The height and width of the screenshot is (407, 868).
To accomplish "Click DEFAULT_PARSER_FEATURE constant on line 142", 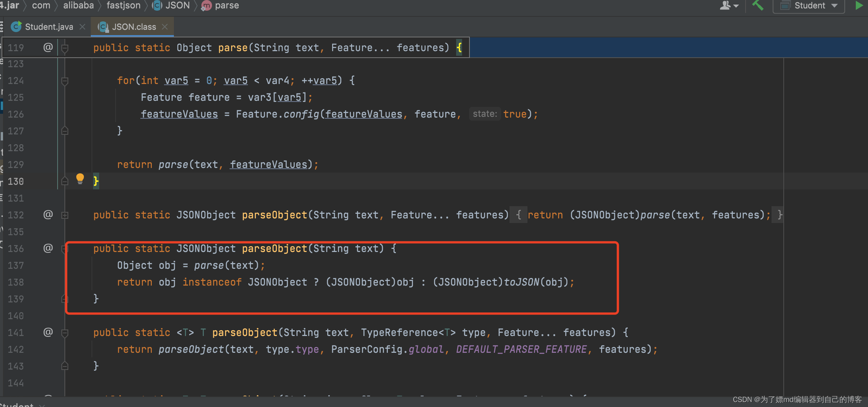I will 521,349.
